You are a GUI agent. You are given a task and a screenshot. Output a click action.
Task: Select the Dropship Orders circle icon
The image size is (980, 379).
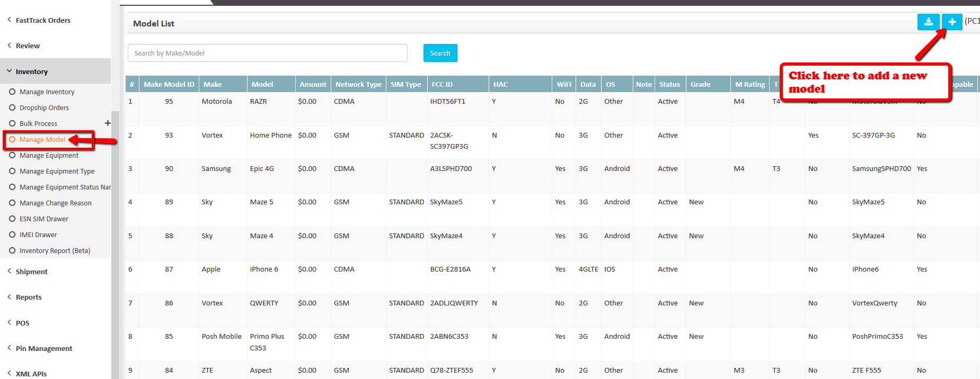click(x=12, y=107)
